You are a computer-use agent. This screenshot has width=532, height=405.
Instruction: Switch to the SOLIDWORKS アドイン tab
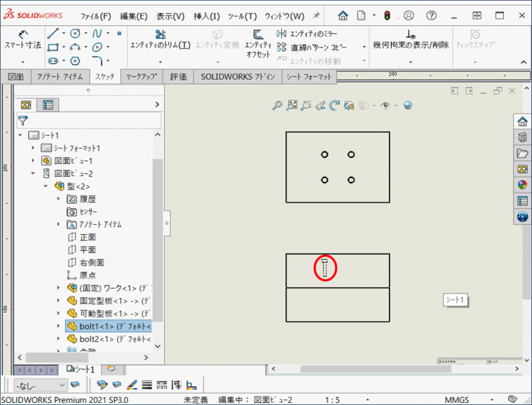238,77
